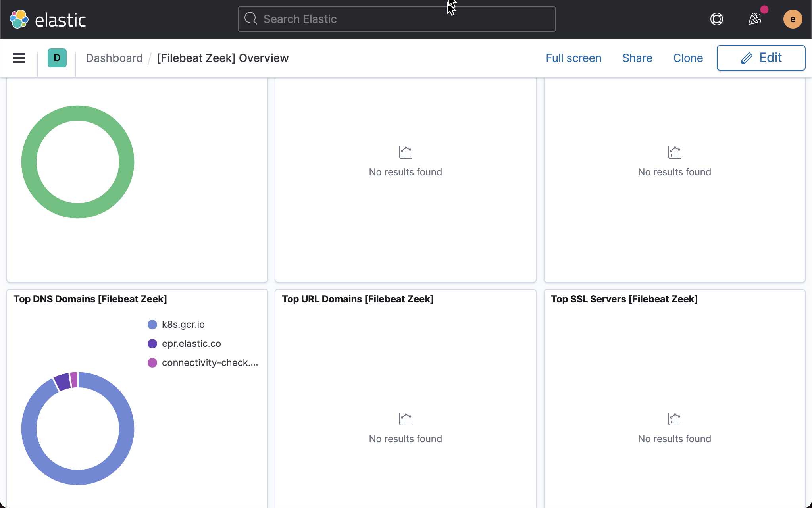812x508 pixels.
Task: Toggle the connectivity-check legend entry
Action: click(210, 362)
